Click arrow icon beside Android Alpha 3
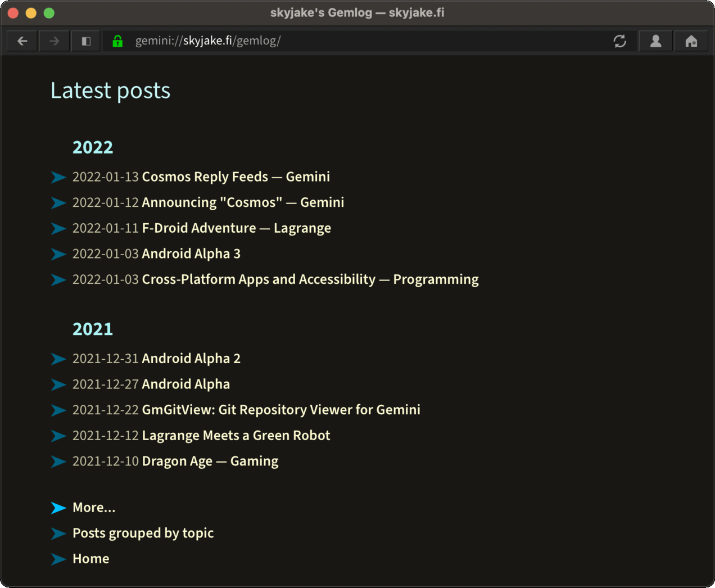Image resolution: width=715 pixels, height=588 pixels. tap(58, 254)
